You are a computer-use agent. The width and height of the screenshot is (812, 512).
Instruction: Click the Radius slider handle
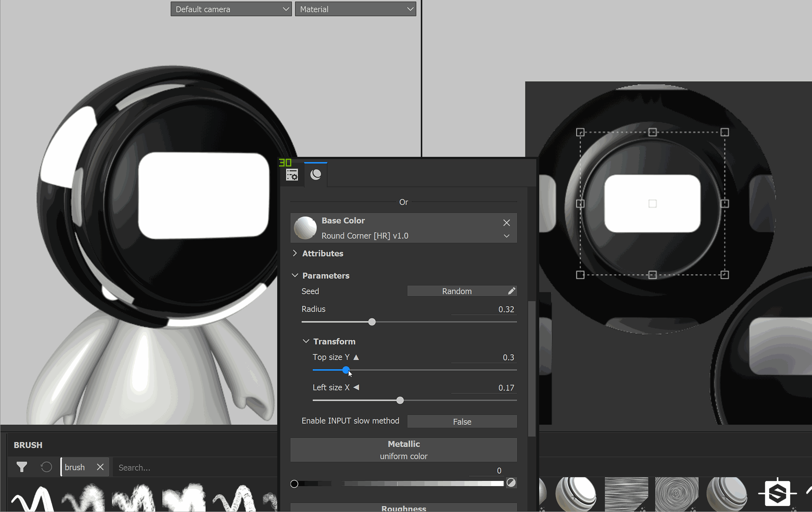click(x=372, y=322)
